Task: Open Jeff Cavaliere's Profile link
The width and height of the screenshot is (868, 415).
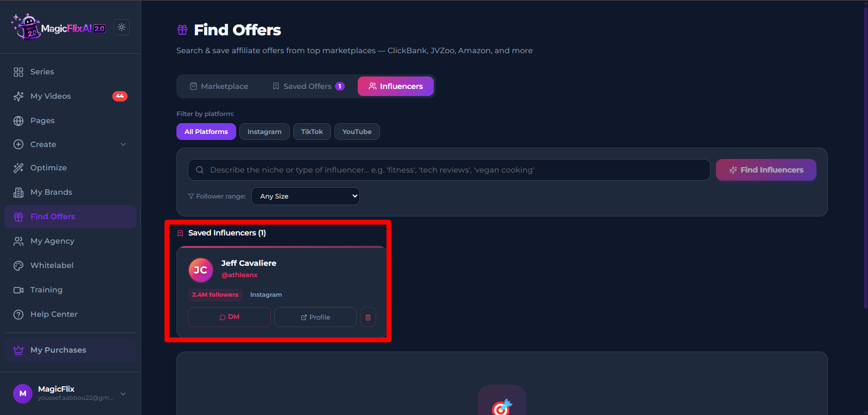Action: click(x=315, y=317)
